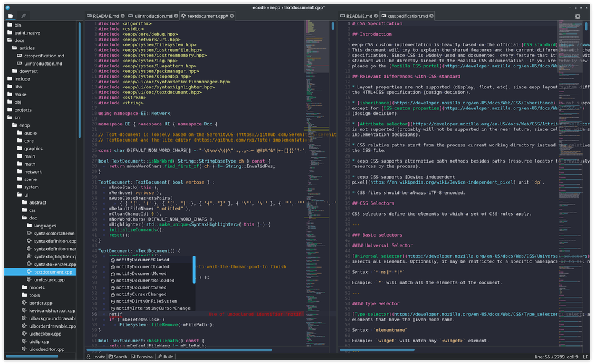Viewport: 594px width, 364px height.
Task: Open the Search panel
Action: click(118, 357)
